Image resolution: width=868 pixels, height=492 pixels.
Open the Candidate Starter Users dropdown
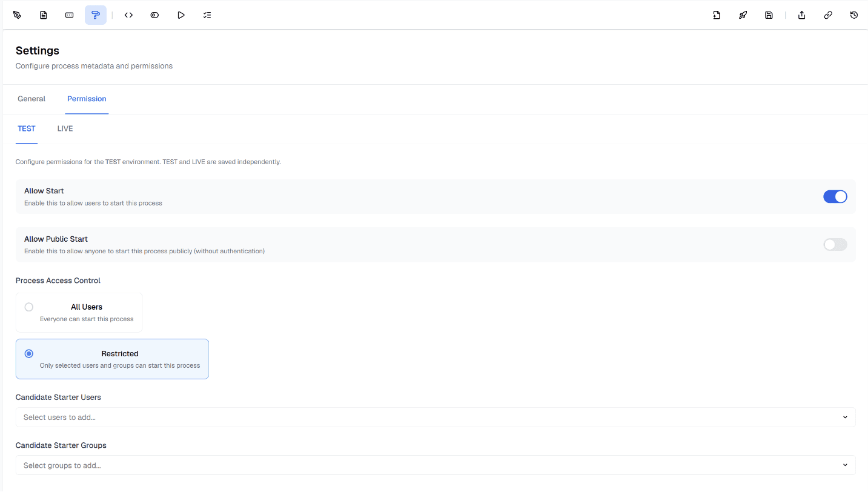click(436, 417)
